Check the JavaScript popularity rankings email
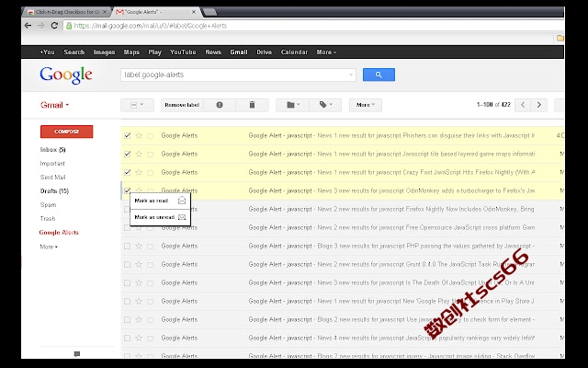The image size is (588, 368). [128, 338]
